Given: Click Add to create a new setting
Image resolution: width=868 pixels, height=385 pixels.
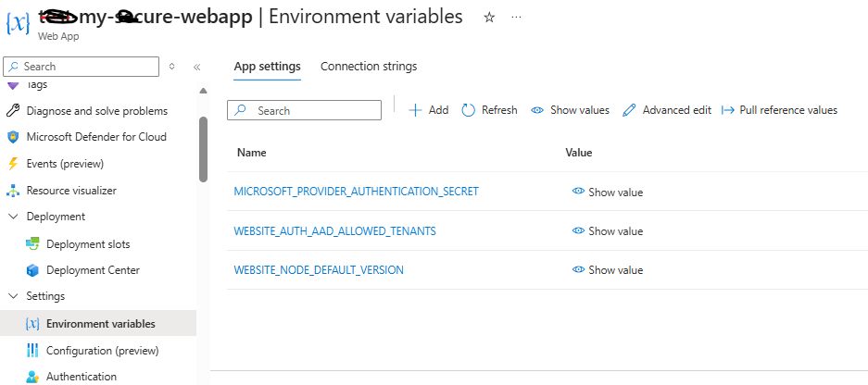Looking at the screenshot, I should click(x=428, y=110).
